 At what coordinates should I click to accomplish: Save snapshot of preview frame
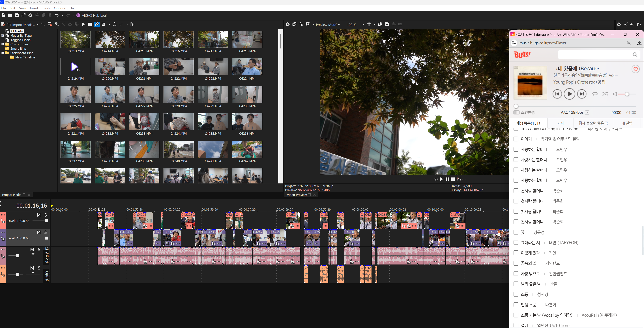(387, 24)
